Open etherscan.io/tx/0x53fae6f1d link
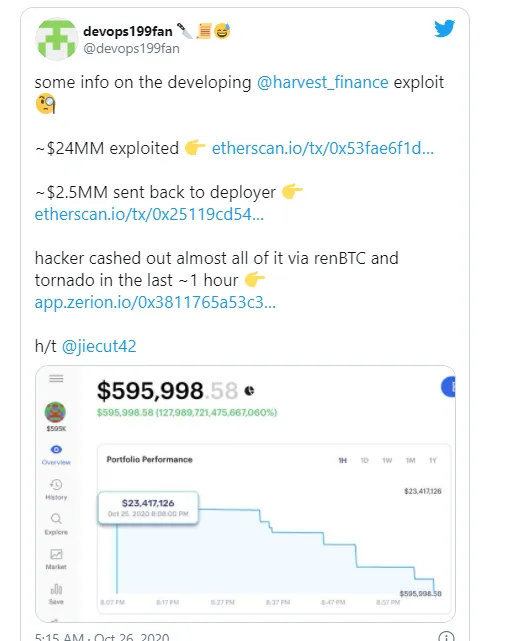This screenshot has width=506, height=641. [x=322, y=148]
